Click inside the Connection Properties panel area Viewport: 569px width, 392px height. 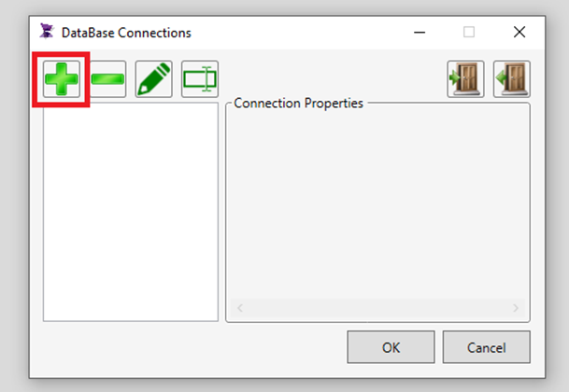tap(377, 203)
